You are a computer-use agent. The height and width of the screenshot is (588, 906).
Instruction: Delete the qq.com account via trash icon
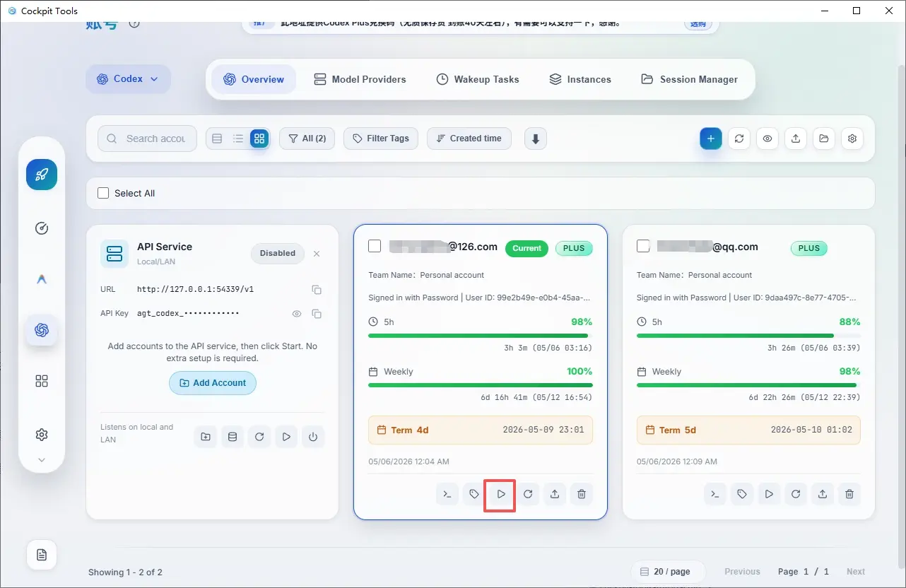click(x=850, y=494)
